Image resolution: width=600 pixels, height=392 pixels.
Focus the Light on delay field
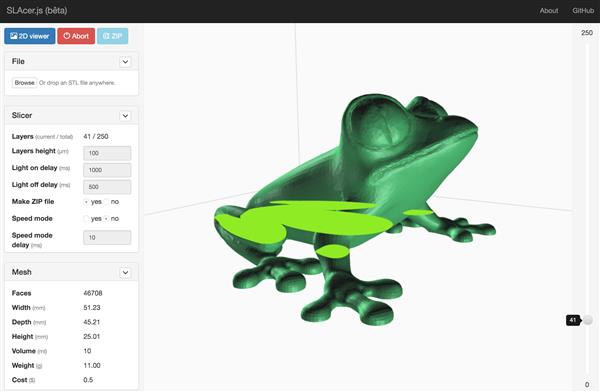point(107,170)
